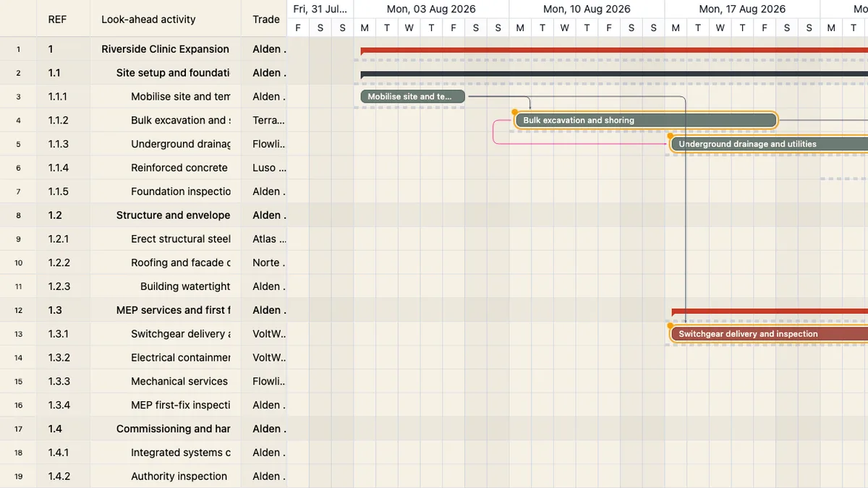Select the Fri, 31 Jul week header

coord(320,9)
